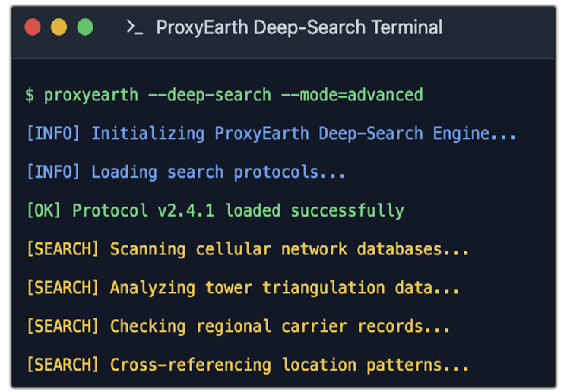Select the Cross-referencing location patterns line
This screenshot has height=392, width=570.
289,365
